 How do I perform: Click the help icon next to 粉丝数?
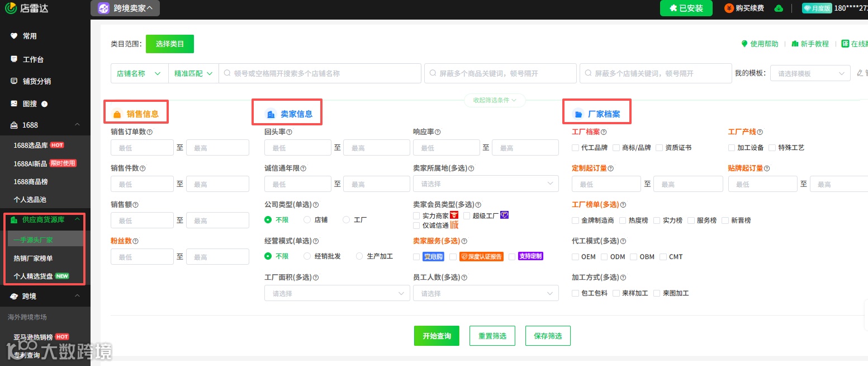(x=135, y=241)
